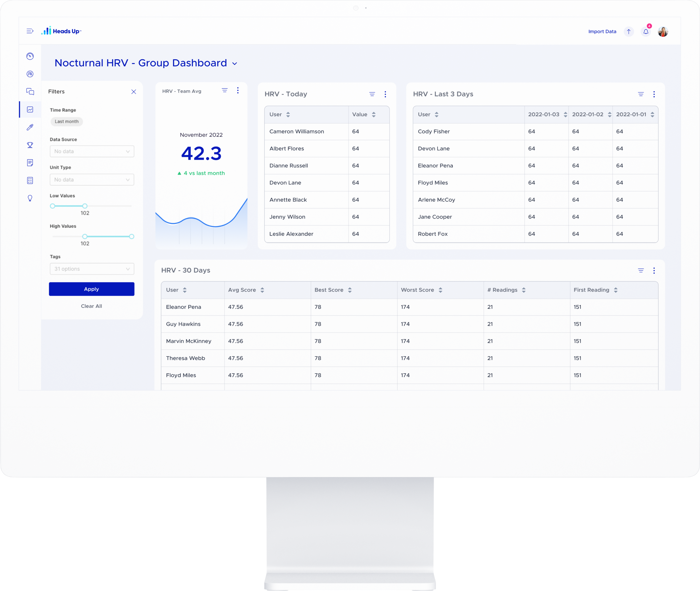This screenshot has height=591, width=700.
Task: Click the Last month time range chip
Action: tap(67, 121)
